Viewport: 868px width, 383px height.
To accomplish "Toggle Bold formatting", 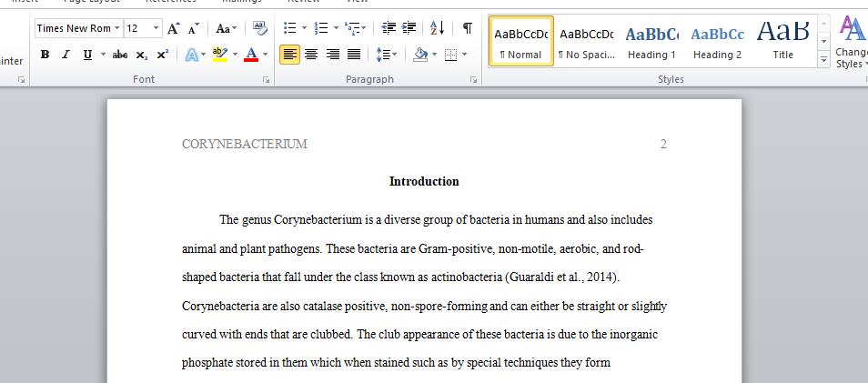I will tap(45, 55).
